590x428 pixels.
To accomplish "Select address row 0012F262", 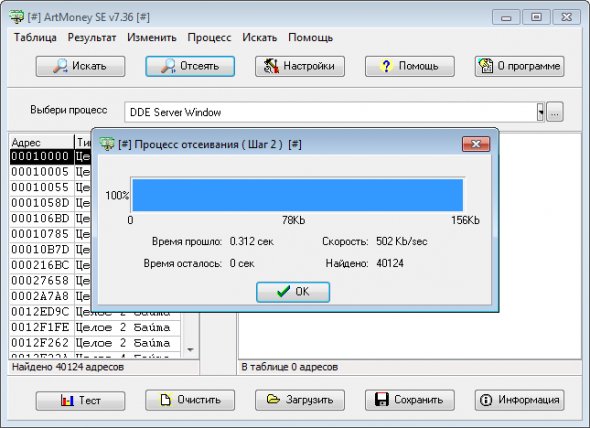I will point(95,343).
